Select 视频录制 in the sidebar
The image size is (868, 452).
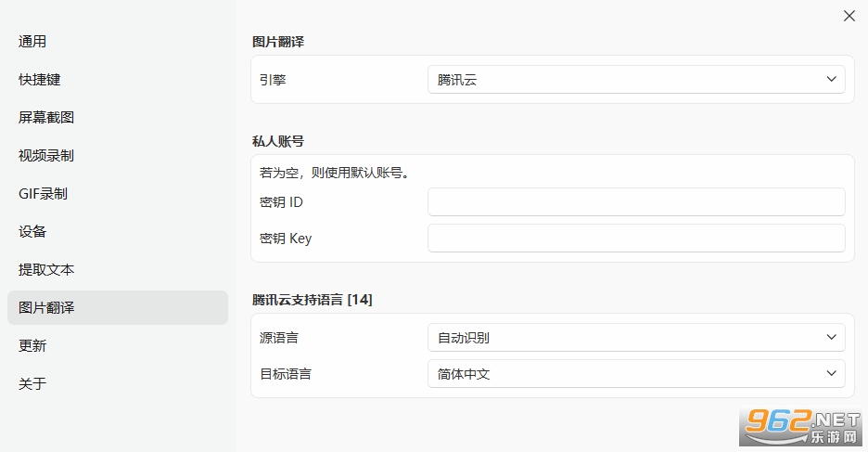(x=118, y=156)
